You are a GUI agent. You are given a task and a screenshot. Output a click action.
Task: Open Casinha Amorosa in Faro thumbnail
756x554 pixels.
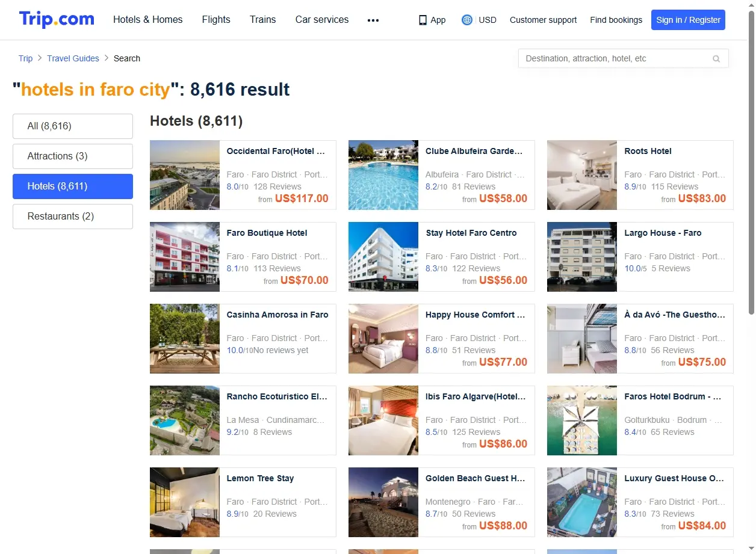point(185,339)
